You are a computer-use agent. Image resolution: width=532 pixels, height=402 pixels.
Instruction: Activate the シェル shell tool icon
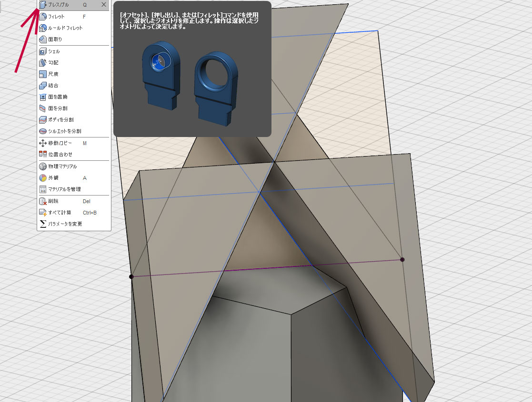click(x=43, y=51)
